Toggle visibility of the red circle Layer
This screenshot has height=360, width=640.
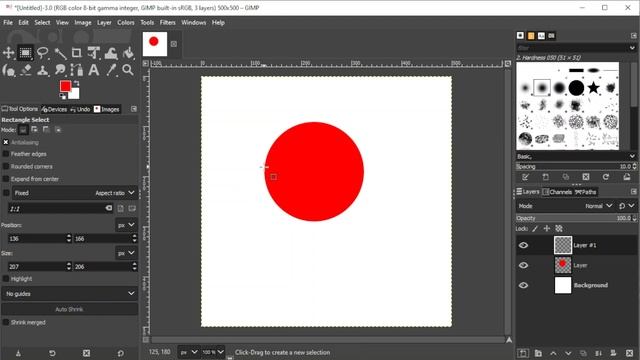pyautogui.click(x=523, y=265)
